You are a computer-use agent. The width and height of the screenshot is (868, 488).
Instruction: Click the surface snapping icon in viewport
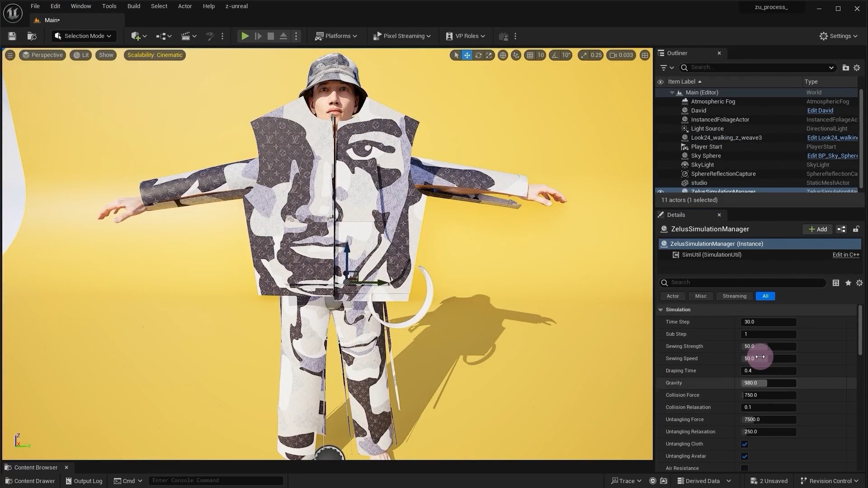point(516,55)
